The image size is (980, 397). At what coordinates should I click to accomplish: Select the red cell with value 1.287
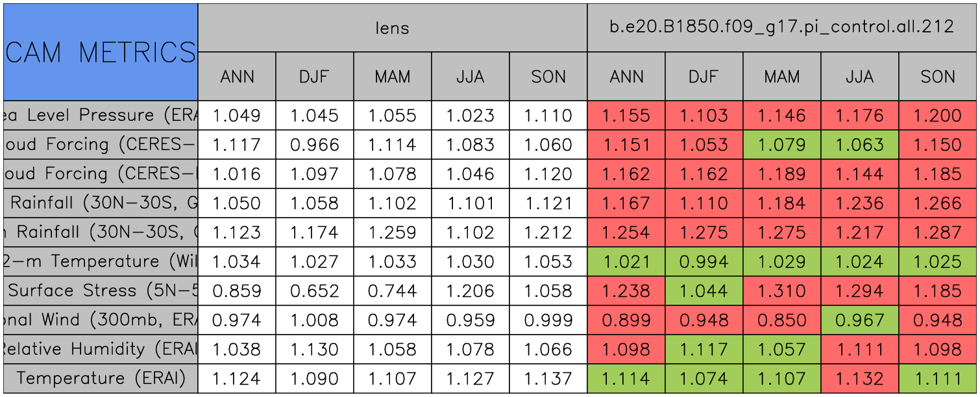(938, 232)
